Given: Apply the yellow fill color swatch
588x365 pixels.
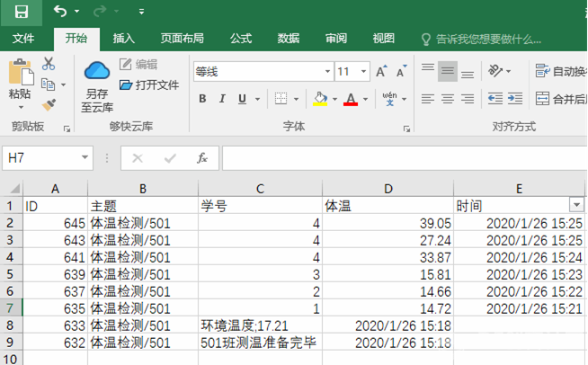Looking at the screenshot, I should [x=320, y=99].
